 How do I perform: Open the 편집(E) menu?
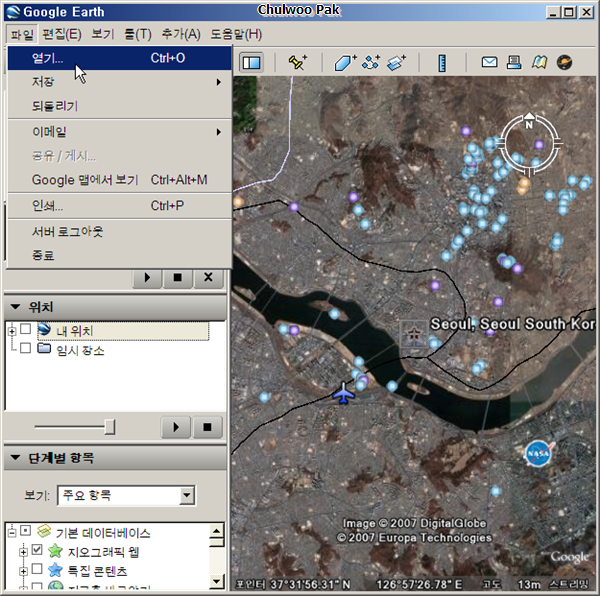point(62,34)
